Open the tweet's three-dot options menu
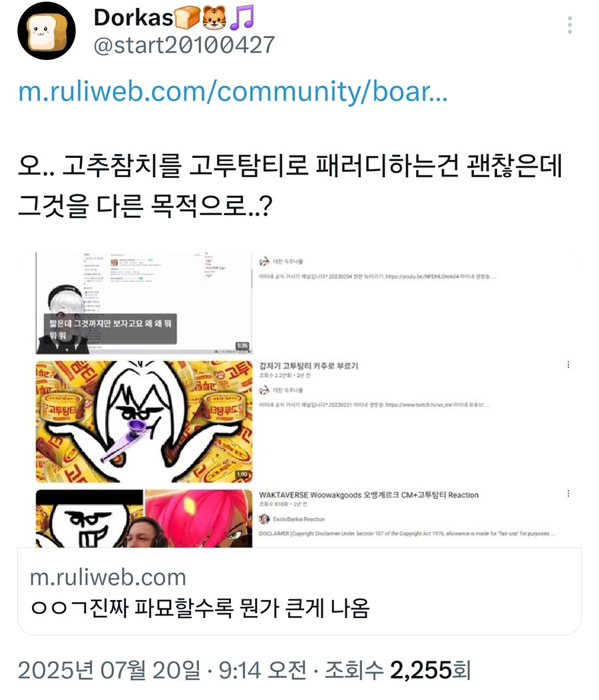 click(x=570, y=25)
